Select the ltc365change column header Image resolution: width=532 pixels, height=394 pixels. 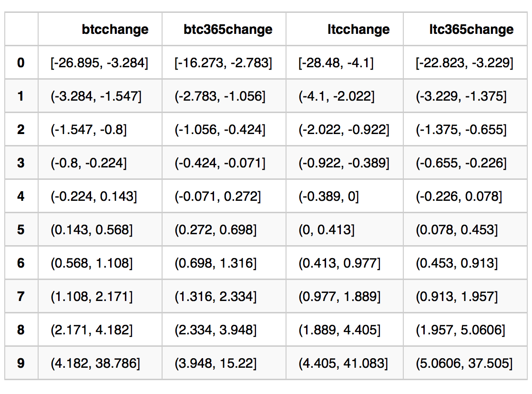[471, 29]
